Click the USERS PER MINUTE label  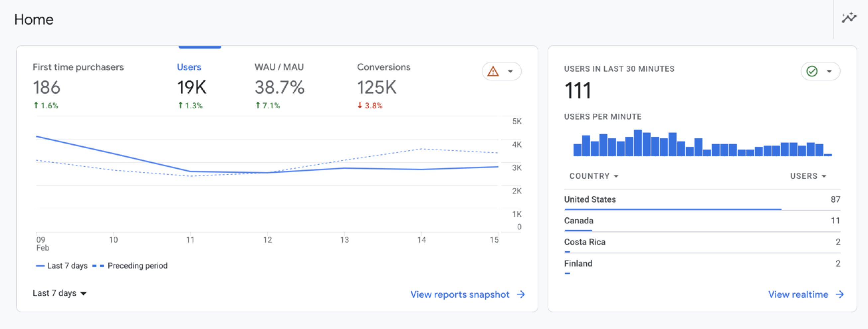tap(602, 117)
